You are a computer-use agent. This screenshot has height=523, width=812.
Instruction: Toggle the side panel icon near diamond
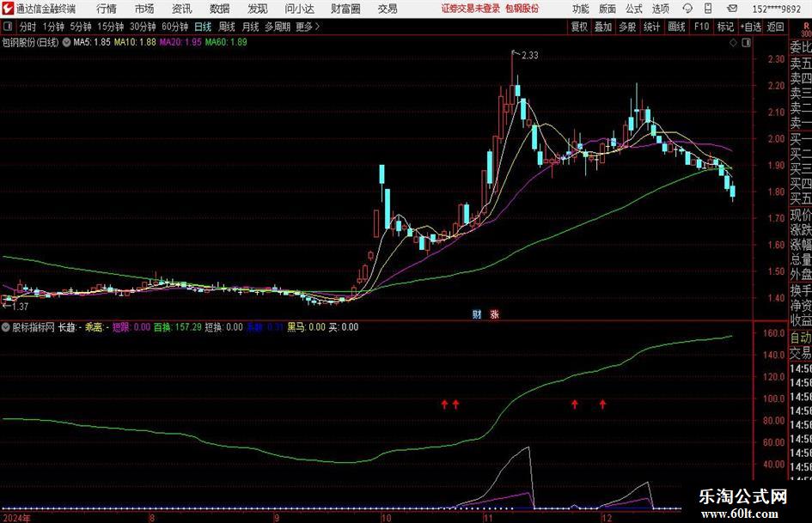pos(746,42)
